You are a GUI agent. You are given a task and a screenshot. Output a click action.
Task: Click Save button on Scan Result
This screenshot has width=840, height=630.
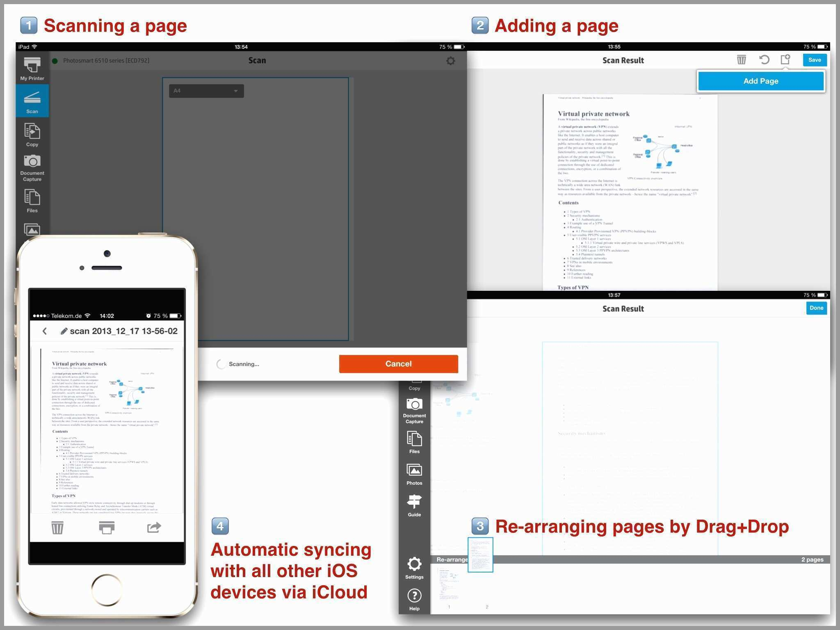(x=815, y=61)
